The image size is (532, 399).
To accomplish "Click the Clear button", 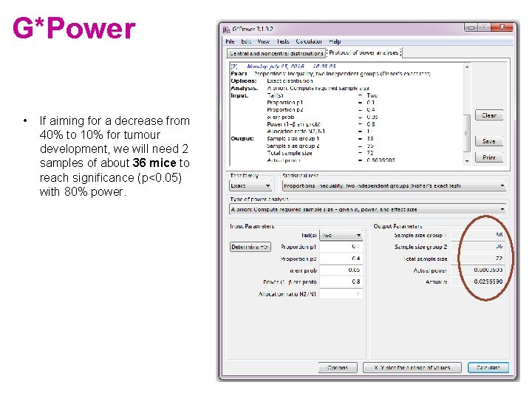I will (489, 115).
